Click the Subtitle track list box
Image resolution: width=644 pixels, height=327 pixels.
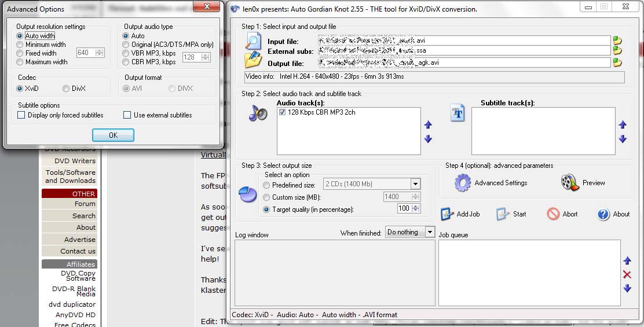click(543, 131)
